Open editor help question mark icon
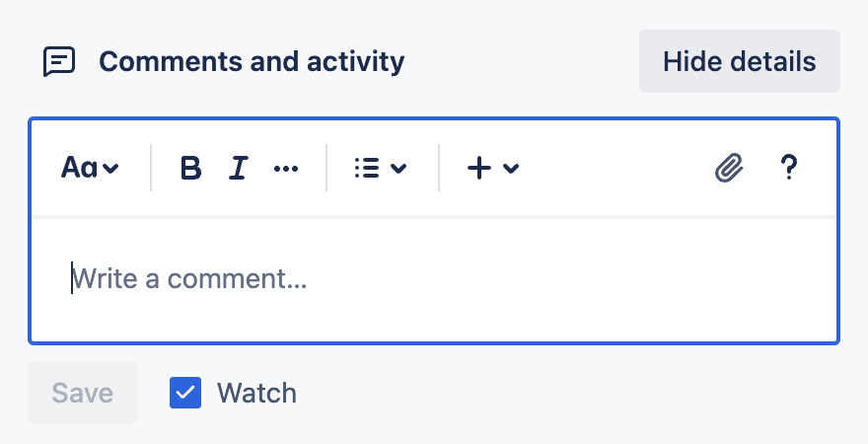 tap(788, 167)
